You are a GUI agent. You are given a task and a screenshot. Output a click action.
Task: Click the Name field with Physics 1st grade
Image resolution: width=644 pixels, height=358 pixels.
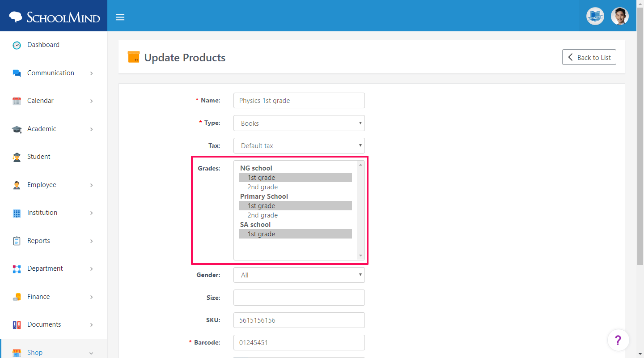pyautogui.click(x=299, y=101)
